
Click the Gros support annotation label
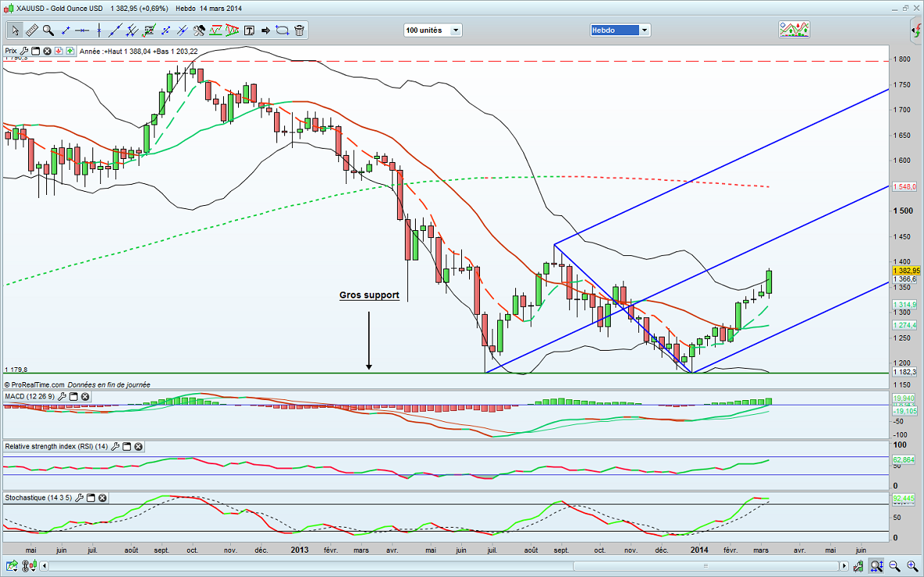pyautogui.click(x=369, y=295)
